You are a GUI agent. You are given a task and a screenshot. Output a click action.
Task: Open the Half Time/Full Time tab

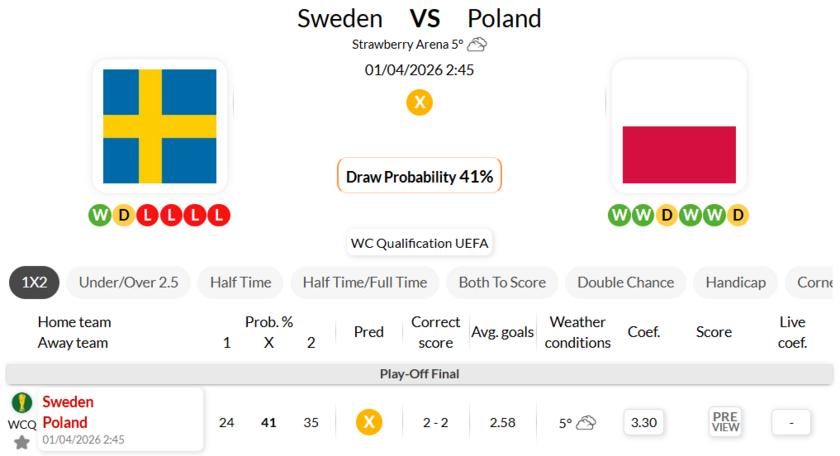(364, 282)
